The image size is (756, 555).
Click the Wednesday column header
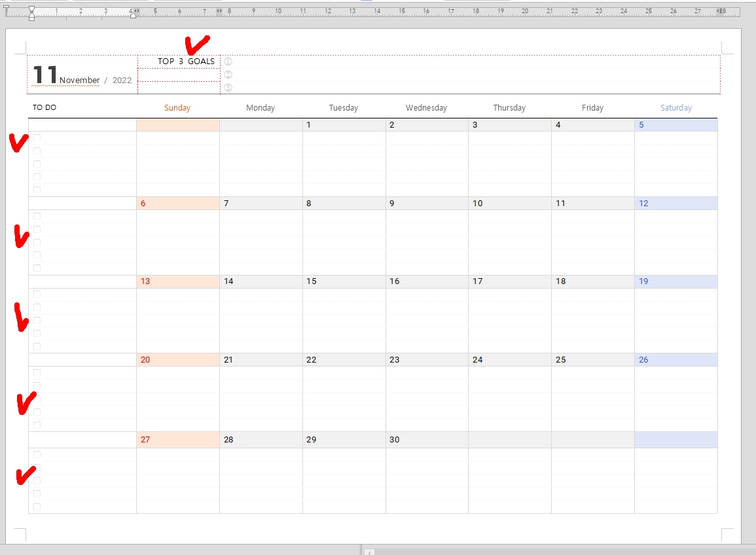pyautogui.click(x=426, y=107)
